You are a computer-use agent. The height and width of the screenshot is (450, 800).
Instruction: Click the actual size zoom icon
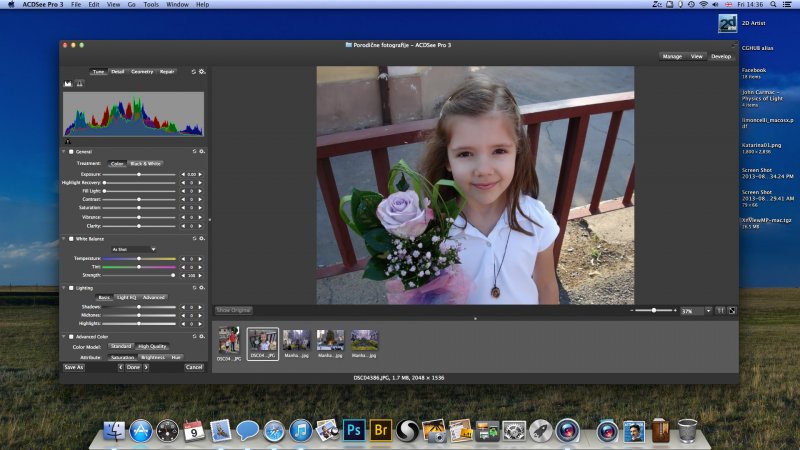[720, 311]
